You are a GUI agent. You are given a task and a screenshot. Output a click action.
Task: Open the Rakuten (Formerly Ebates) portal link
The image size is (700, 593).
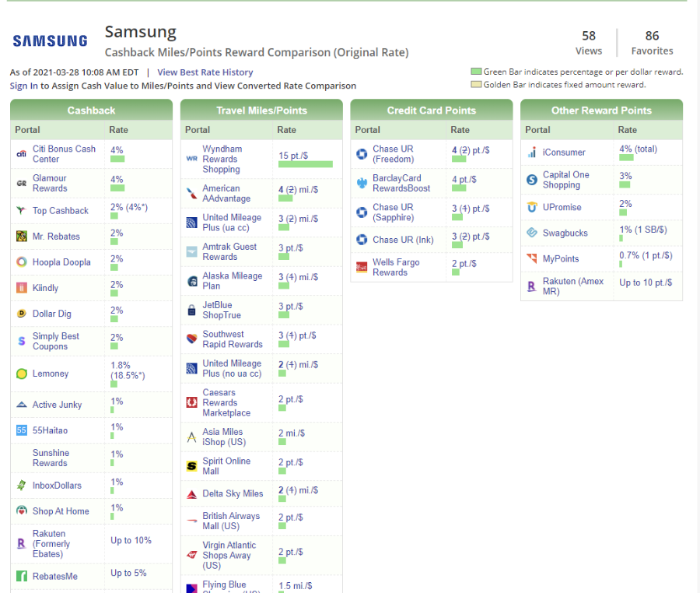point(51,543)
